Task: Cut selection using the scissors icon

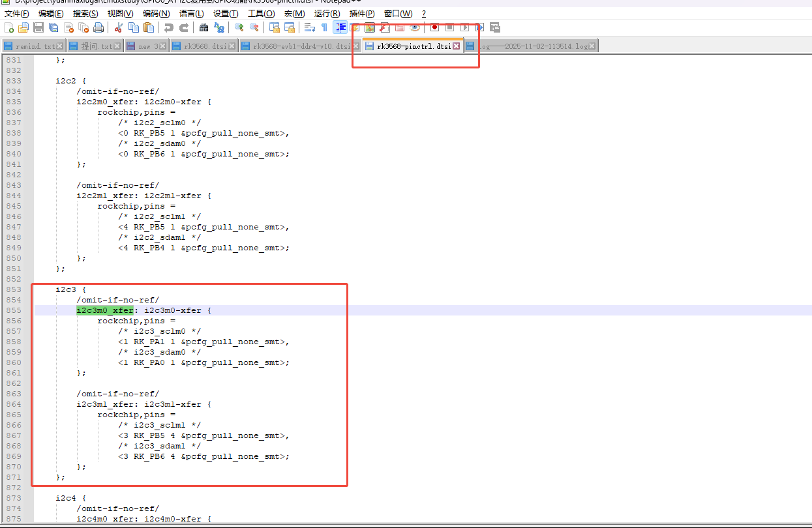Action: 118,27
